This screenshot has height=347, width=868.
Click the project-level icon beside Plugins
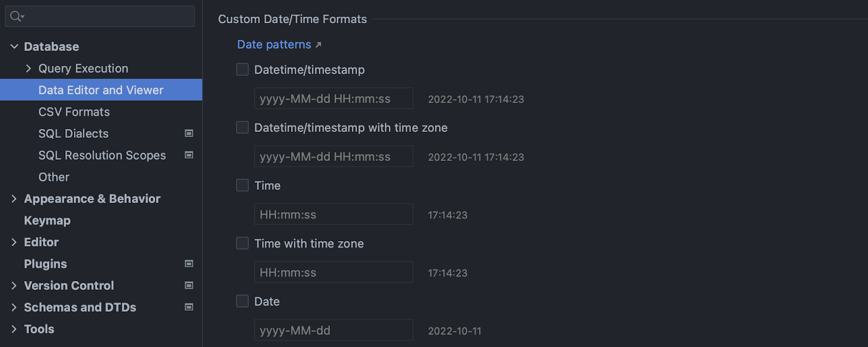click(189, 264)
